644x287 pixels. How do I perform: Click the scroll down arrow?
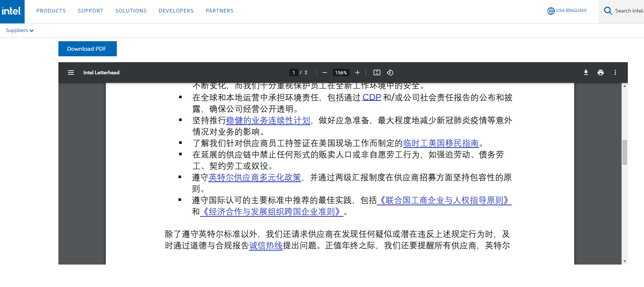click(625, 261)
